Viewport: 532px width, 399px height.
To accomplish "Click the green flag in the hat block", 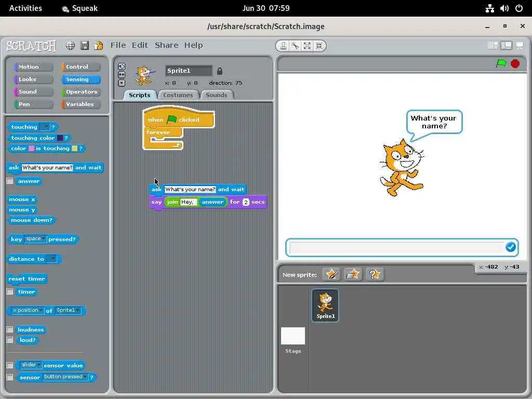I will coord(172,119).
